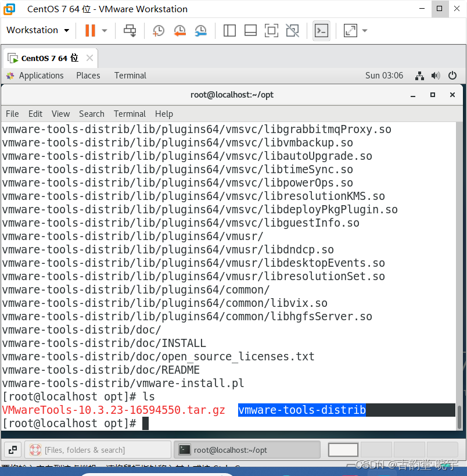
Task: Click the vmware-install.pl output line
Action: (123, 383)
